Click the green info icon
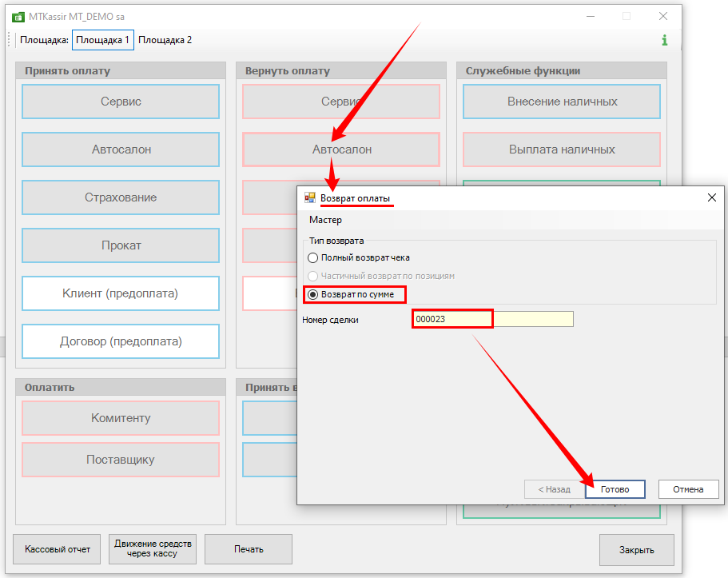Image resolution: width=728 pixels, height=578 pixels. 664,40
